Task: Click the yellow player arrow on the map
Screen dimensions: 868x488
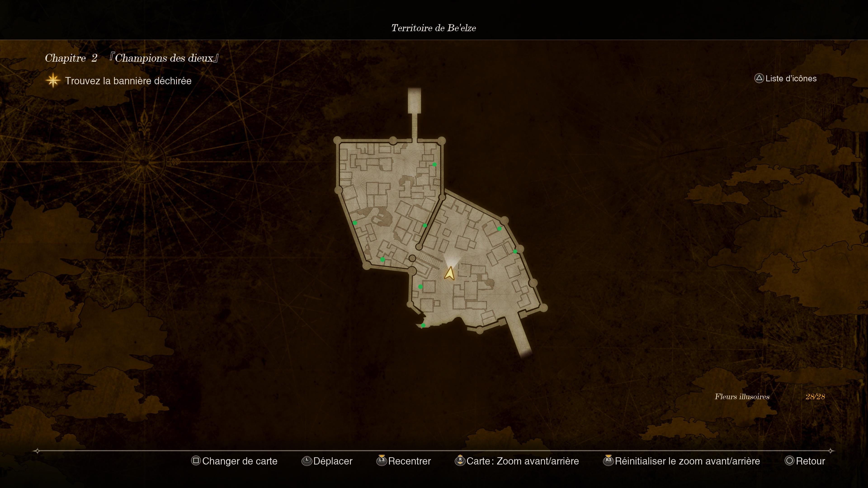Action: coord(450,273)
